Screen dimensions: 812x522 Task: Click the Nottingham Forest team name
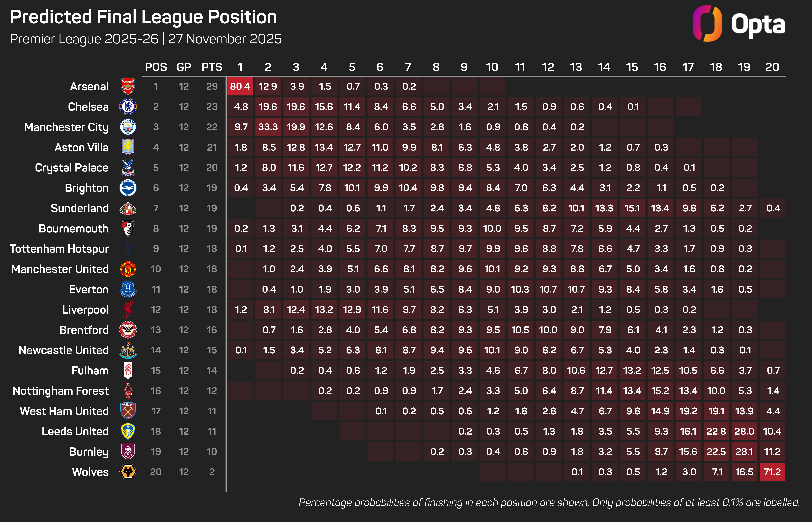[61, 391]
